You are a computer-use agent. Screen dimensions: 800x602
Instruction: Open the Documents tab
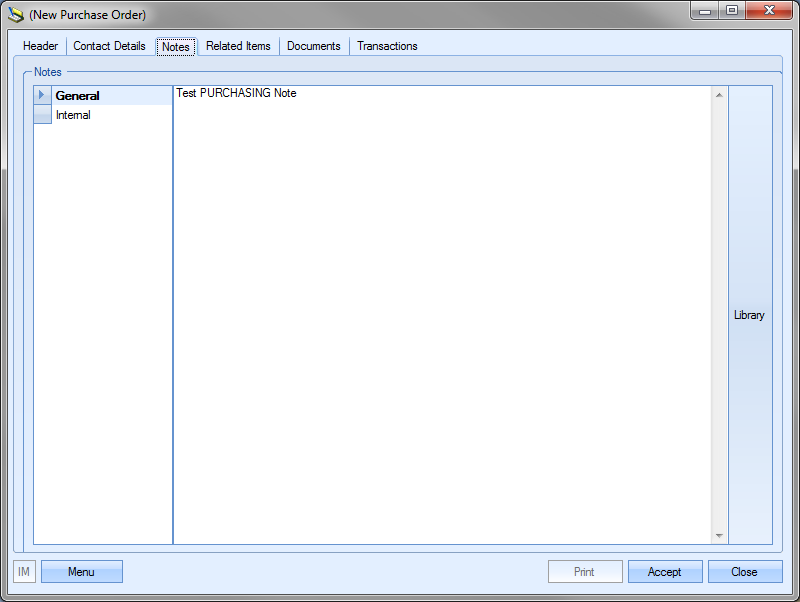(313, 46)
